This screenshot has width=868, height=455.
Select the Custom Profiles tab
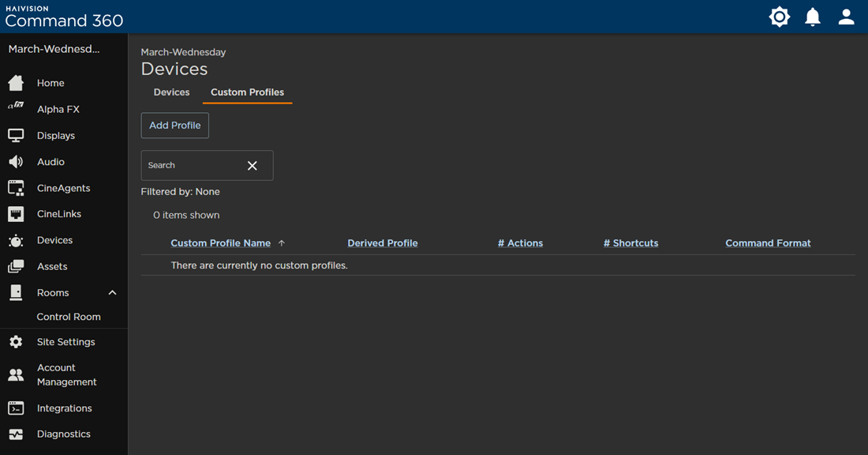248,92
